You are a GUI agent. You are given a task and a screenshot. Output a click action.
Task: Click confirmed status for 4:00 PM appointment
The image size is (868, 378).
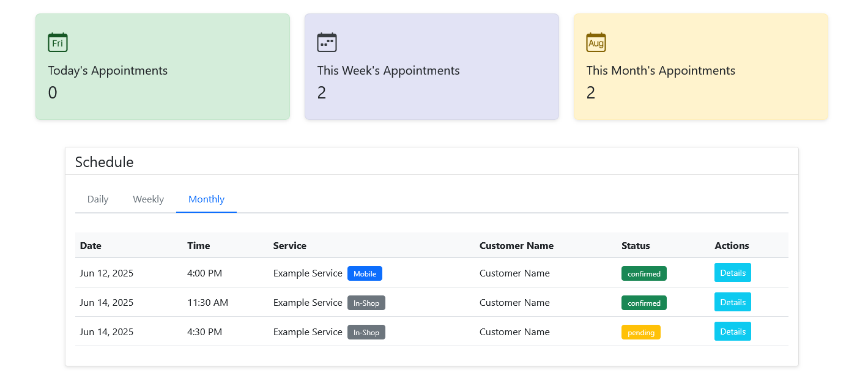coord(644,273)
